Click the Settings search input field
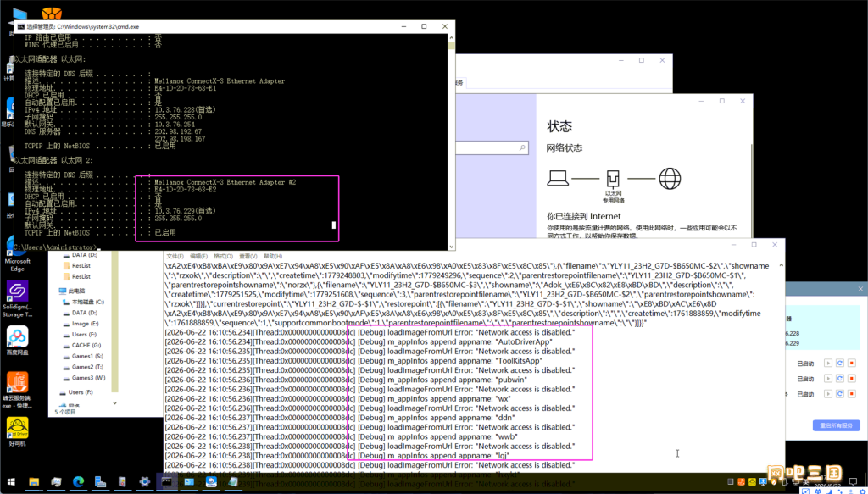 click(492, 148)
